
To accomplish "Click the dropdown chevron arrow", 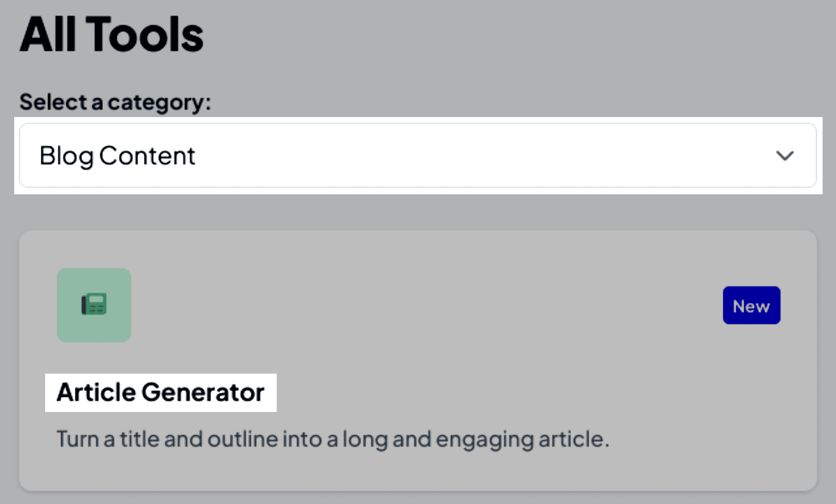I will (x=784, y=156).
